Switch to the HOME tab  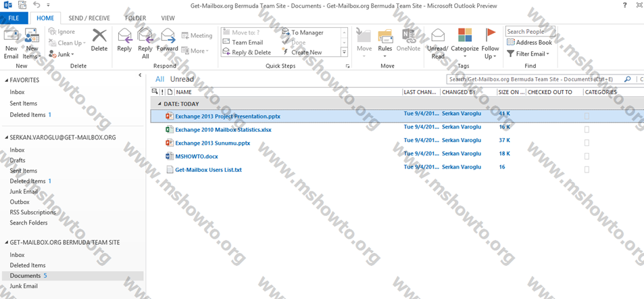click(45, 18)
